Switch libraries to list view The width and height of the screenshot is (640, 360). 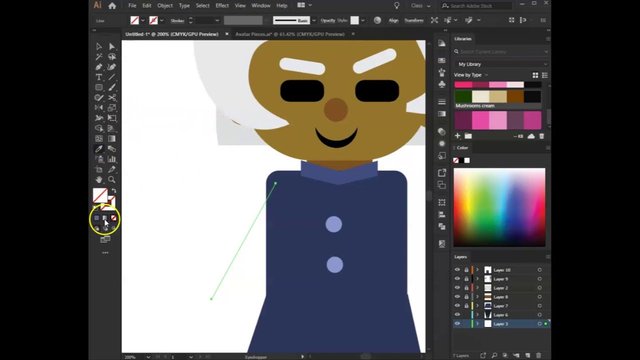click(544, 75)
